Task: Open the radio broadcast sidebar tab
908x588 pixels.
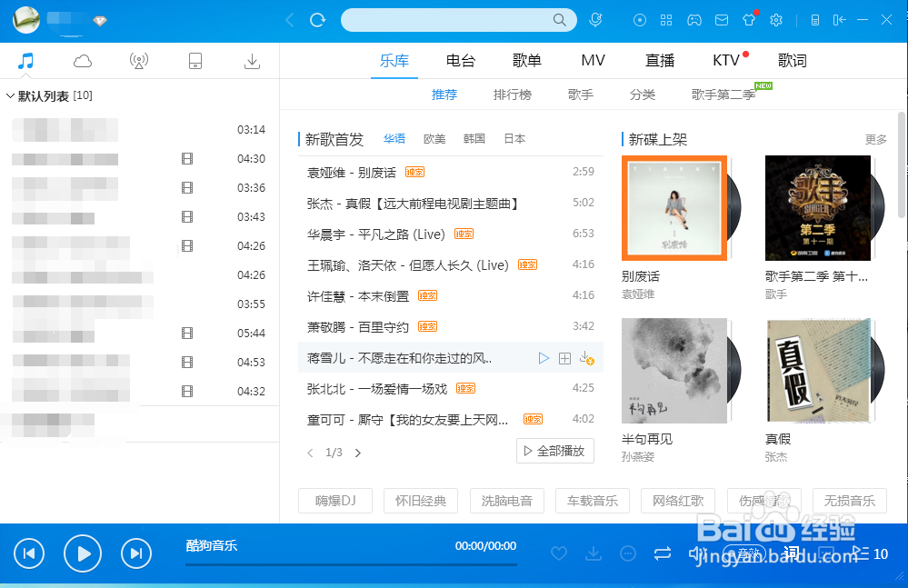Action: coord(139,61)
